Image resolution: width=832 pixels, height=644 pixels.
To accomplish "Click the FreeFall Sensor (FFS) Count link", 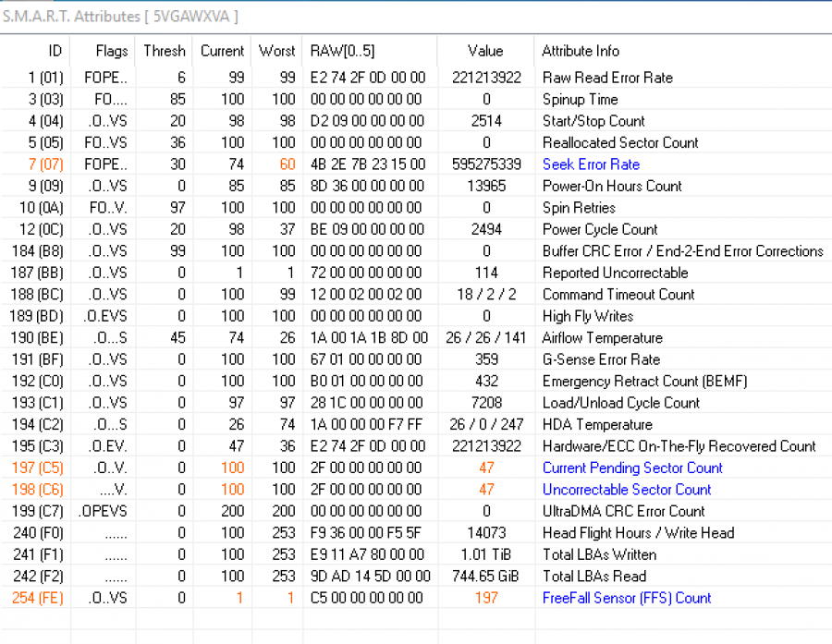I will click(x=627, y=598).
